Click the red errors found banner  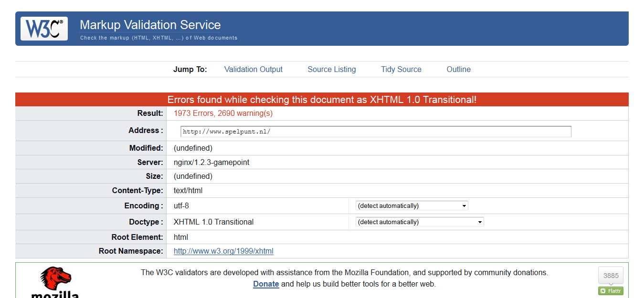322,100
